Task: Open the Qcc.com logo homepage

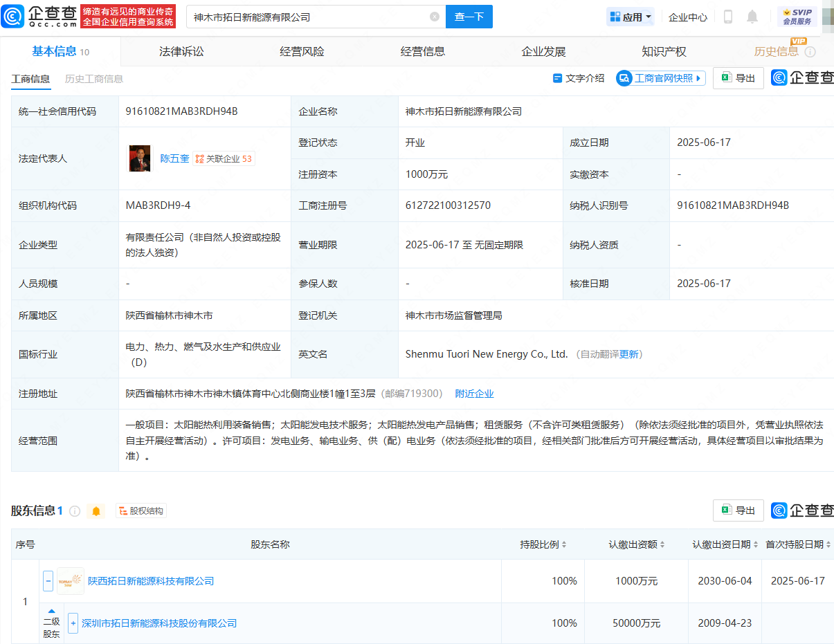Action: (39, 17)
